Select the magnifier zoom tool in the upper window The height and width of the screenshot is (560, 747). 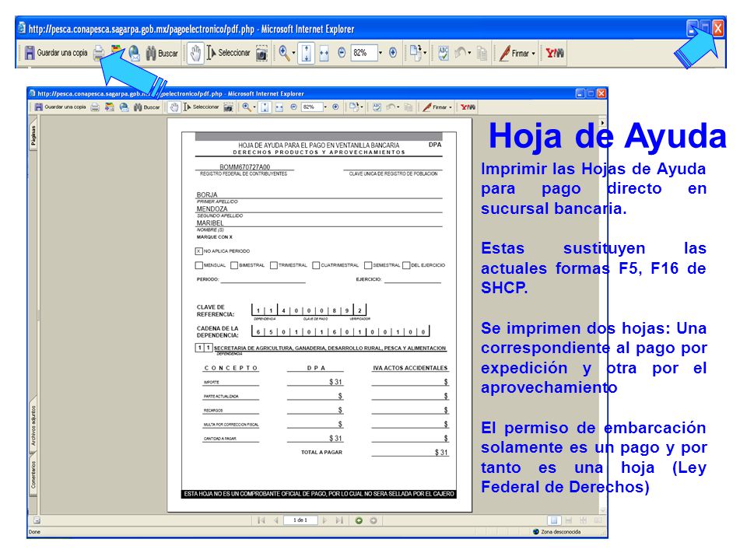pos(284,53)
